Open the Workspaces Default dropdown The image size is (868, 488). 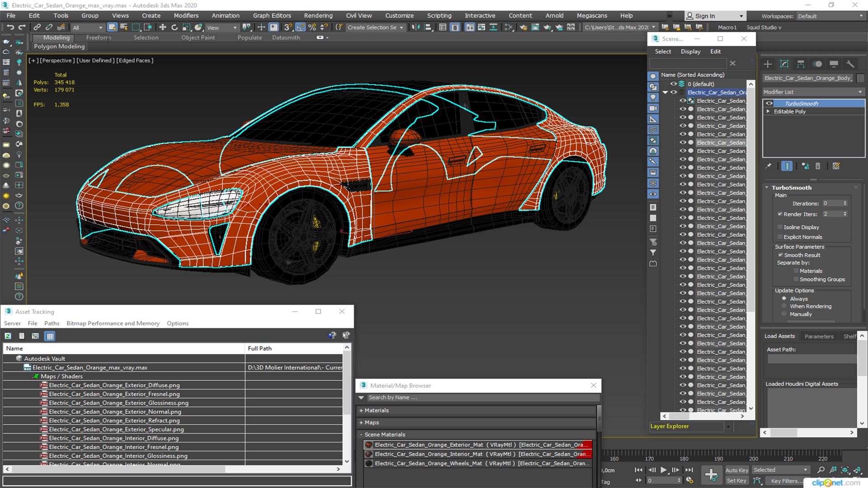[x=830, y=16]
